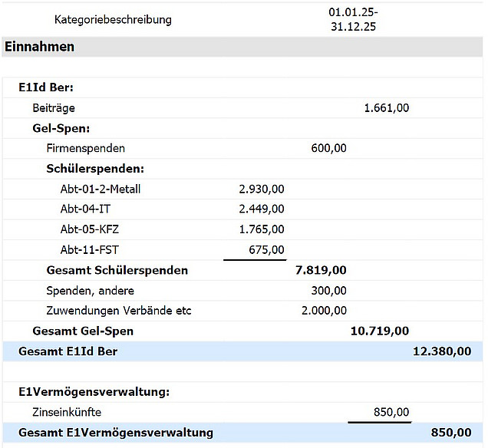
Task: Select the Firmenspenden row label
Action: [86, 148]
